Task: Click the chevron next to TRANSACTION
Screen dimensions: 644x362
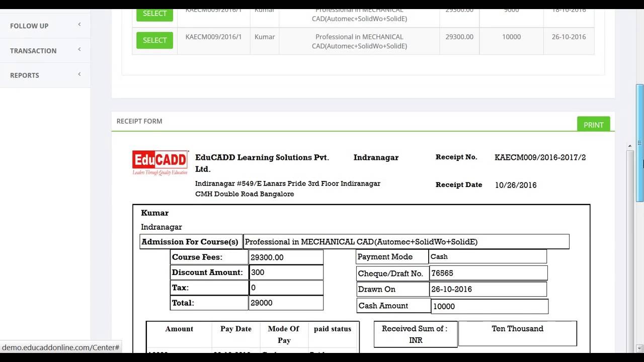Action: click(x=79, y=49)
